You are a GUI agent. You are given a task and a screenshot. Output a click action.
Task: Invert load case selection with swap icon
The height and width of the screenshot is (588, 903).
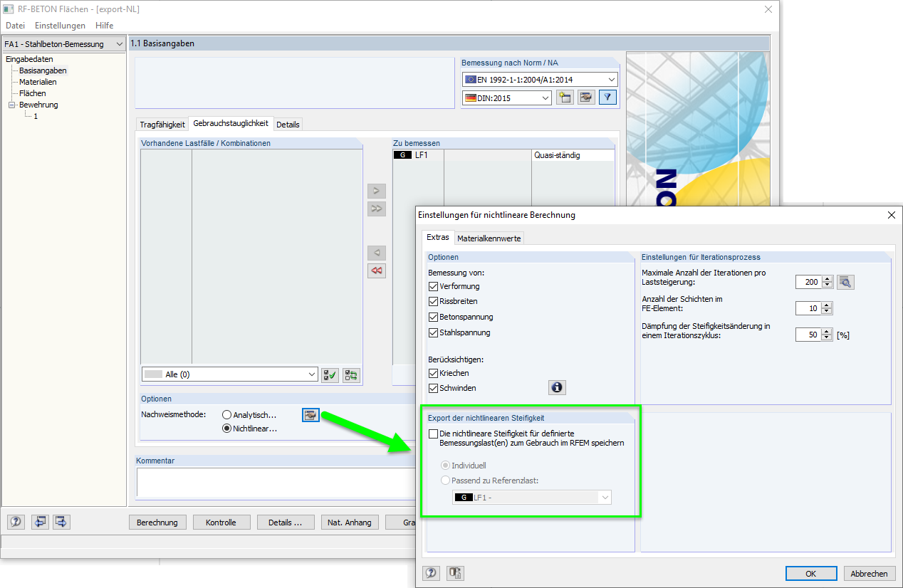pos(350,374)
